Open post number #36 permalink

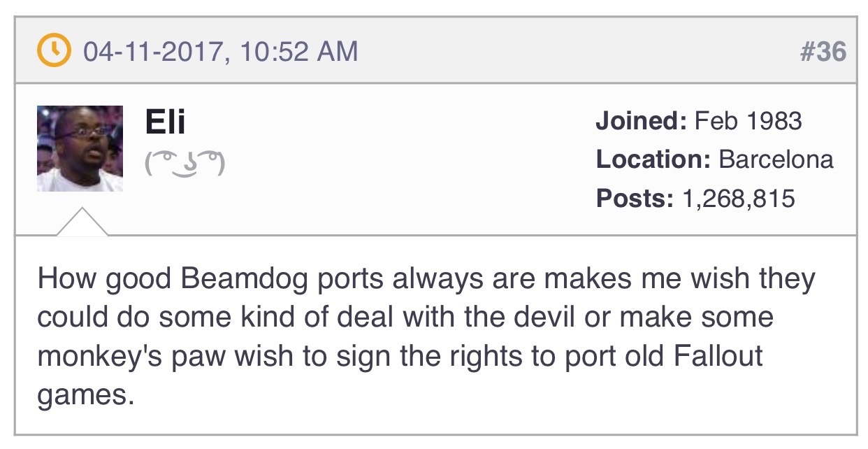point(823,52)
